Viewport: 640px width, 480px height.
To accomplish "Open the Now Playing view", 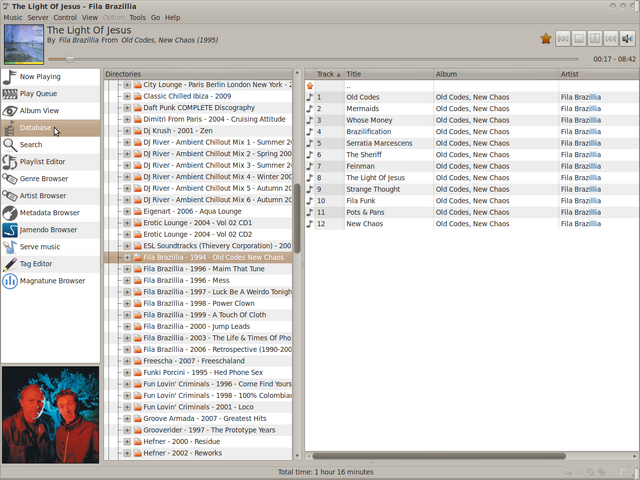I will coord(50,77).
